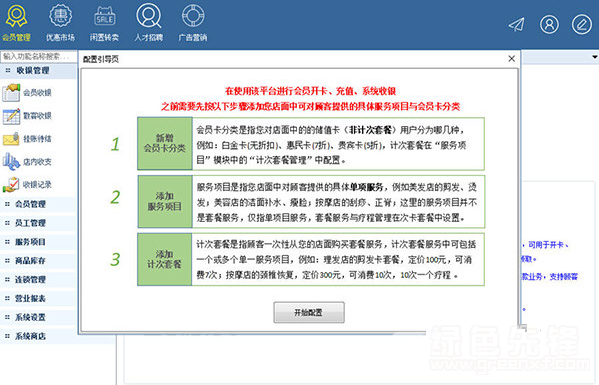Open 会员收银 in the sidebar

tap(27, 92)
